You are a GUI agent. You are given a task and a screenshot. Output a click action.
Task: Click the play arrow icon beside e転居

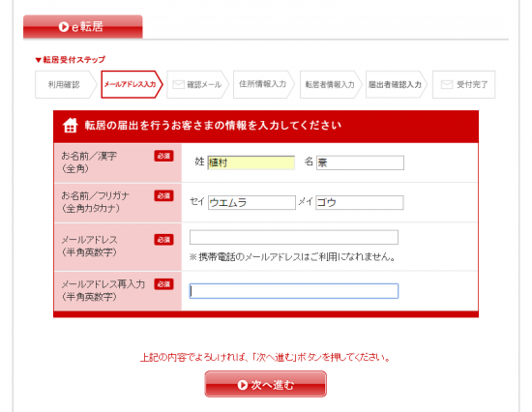[64, 26]
